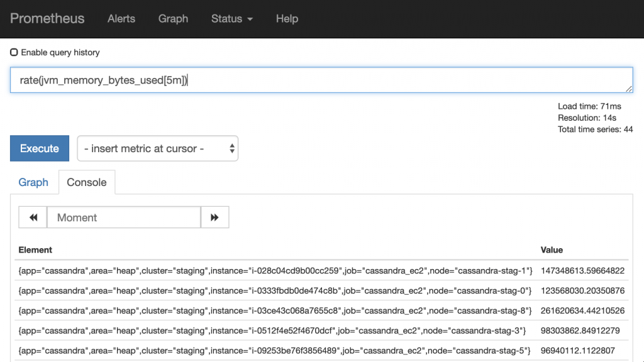Open the Alerts page
The width and height of the screenshot is (644, 362).
(x=121, y=19)
